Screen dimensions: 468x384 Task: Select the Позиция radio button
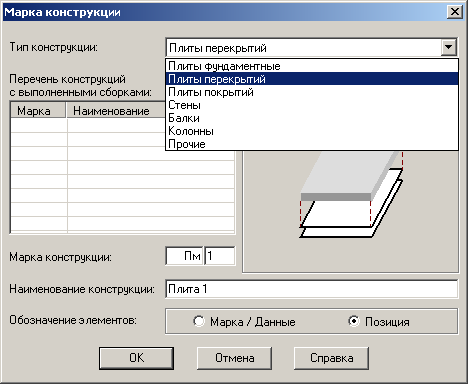(x=354, y=321)
